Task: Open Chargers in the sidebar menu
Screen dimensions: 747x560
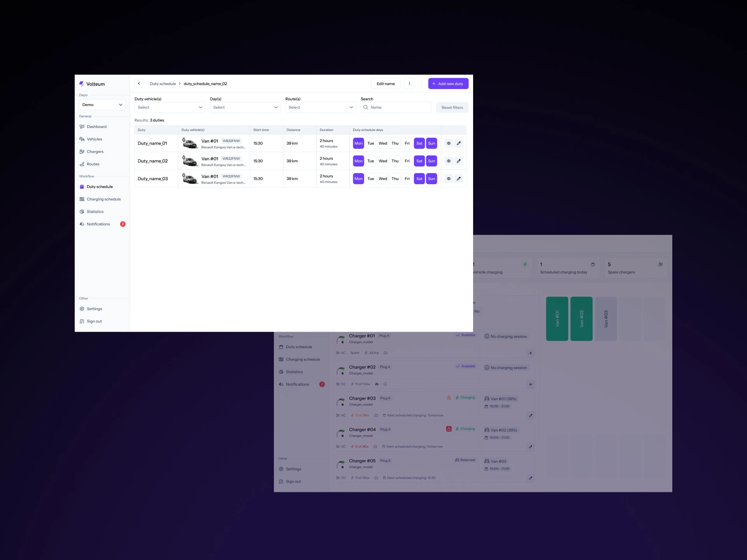Action: click(x=95, y=152)
